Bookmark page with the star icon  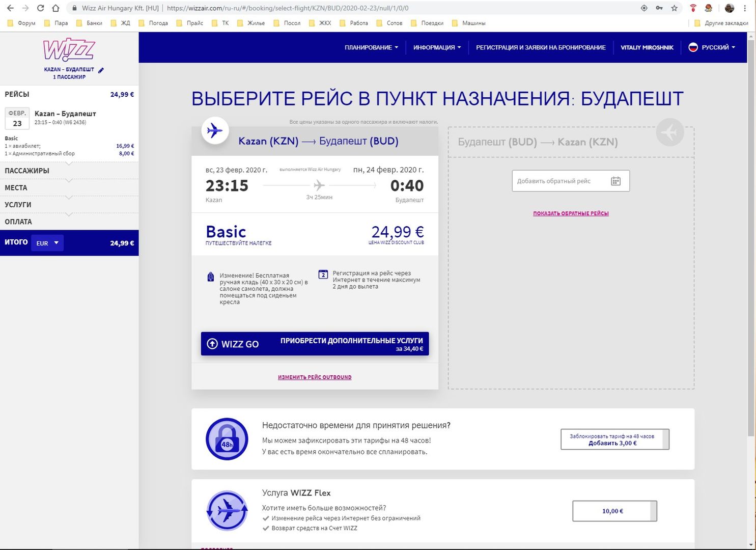(x=674, y=8)
